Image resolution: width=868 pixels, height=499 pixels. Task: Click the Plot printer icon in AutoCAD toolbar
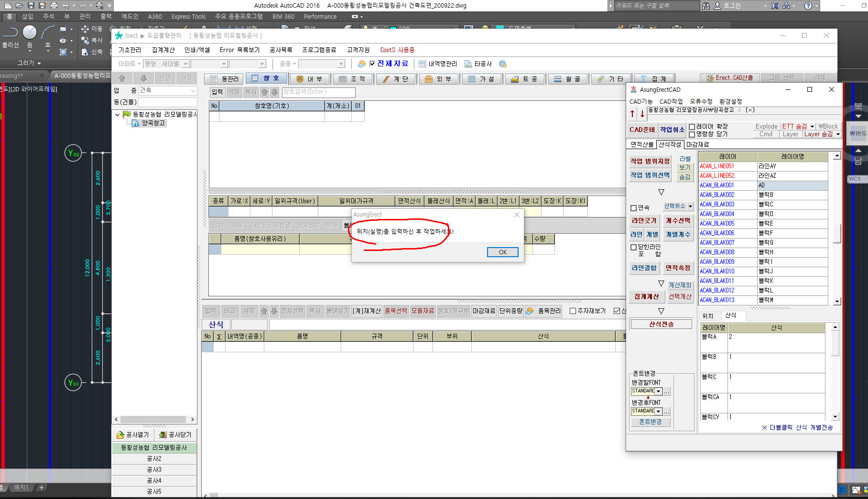(x=54, y=5)
